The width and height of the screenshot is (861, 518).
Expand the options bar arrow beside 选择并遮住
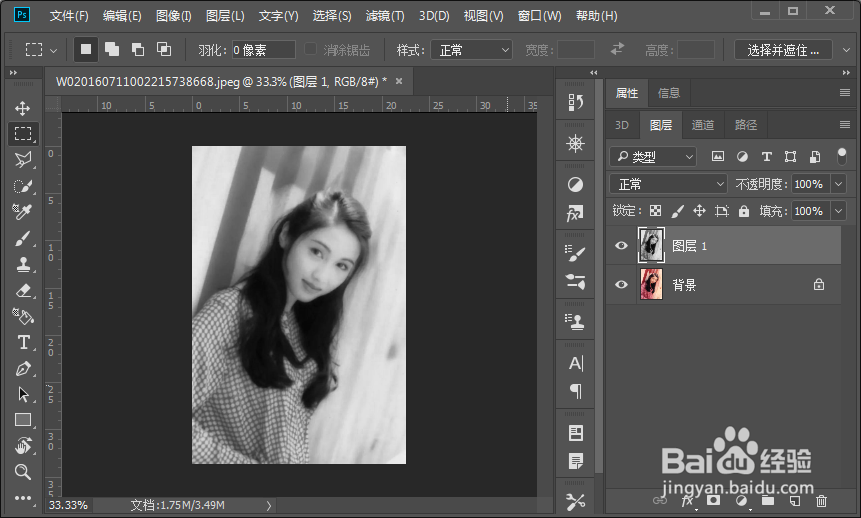tap(846, 50)
